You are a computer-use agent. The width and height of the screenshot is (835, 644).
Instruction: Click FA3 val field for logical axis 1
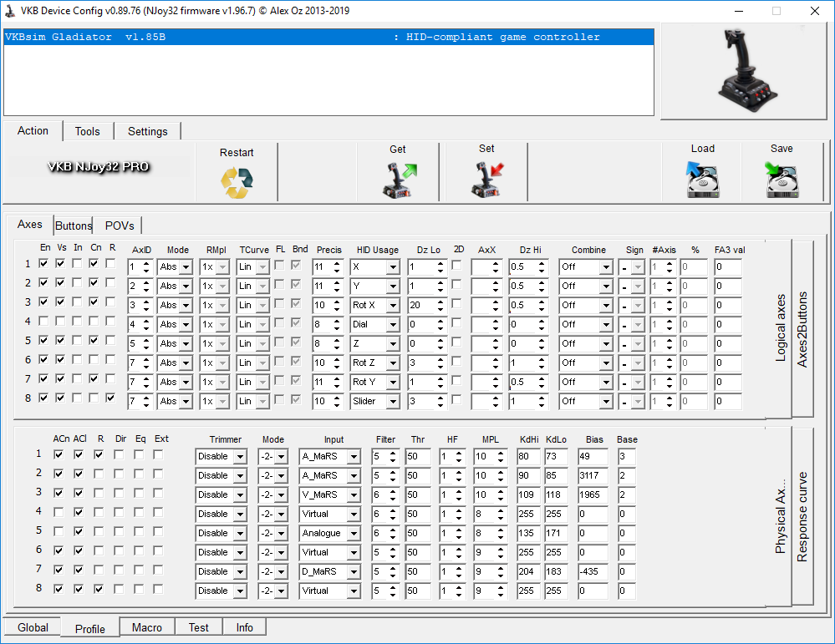click(x=728, y=266)
